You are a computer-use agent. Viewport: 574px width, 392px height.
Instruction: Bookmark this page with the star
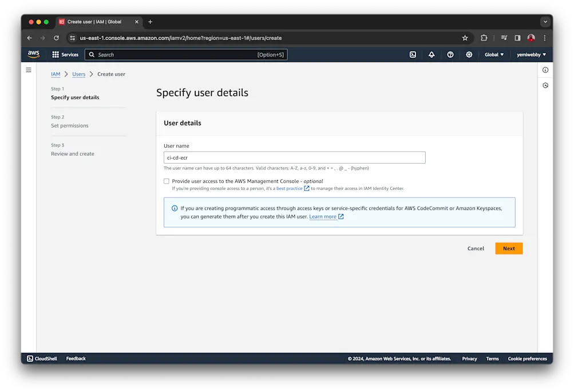tap(465, 38)
